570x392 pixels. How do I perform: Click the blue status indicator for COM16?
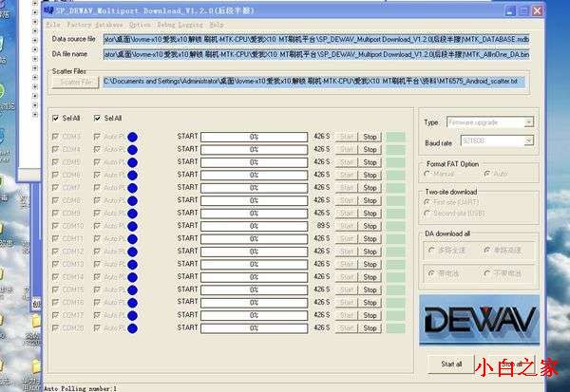pos(132,303)
